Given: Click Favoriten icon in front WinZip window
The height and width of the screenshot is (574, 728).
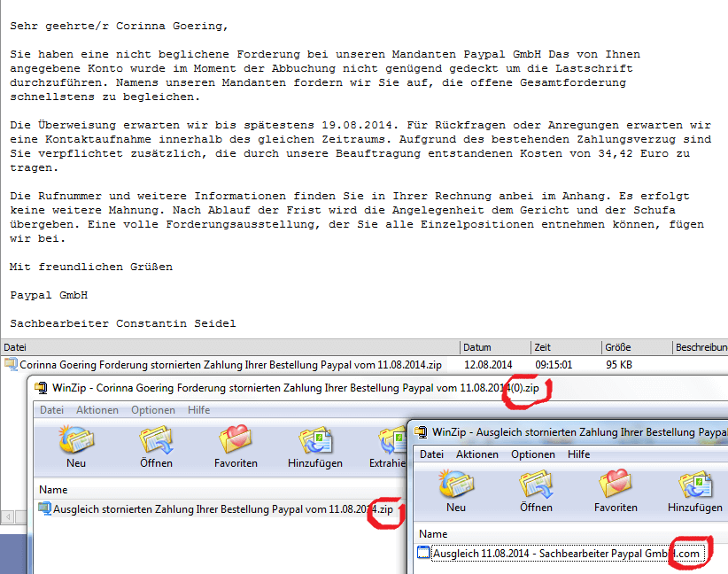Looking at the screenshot, I should pyautogui.click(x=616, y=484).
